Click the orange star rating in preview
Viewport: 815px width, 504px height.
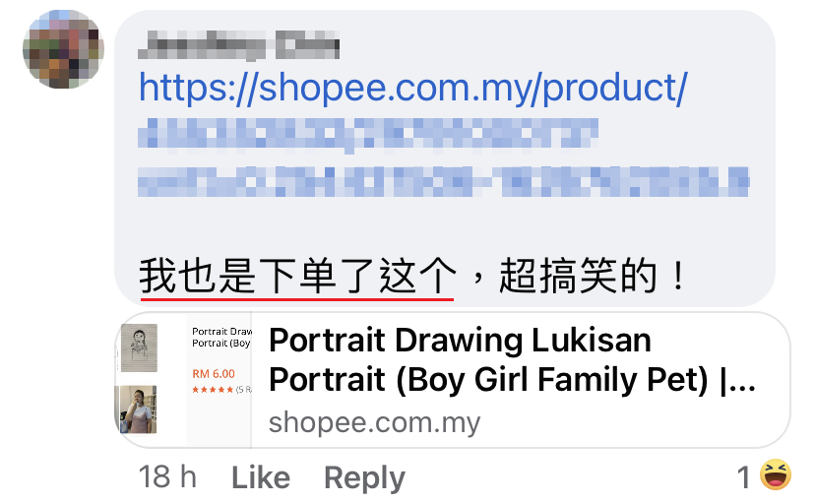[x=213, y=390]
